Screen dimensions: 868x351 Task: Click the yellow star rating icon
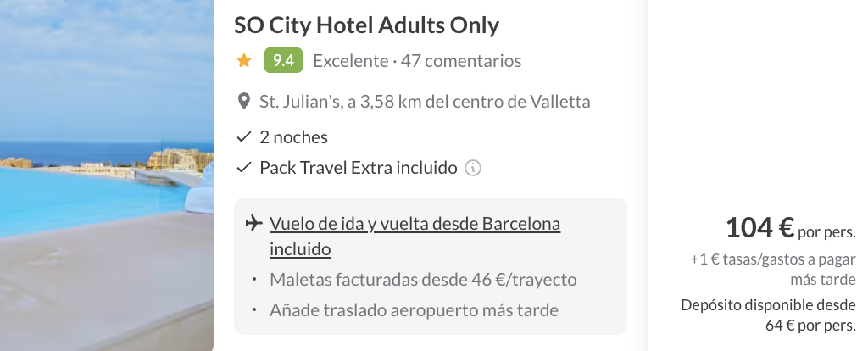tap(244, 61)
